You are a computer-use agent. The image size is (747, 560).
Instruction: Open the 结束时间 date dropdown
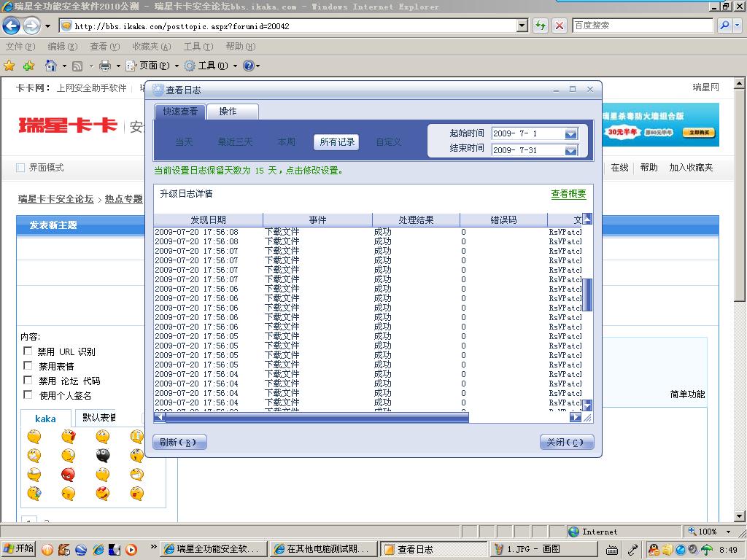[x=570, y=150]
